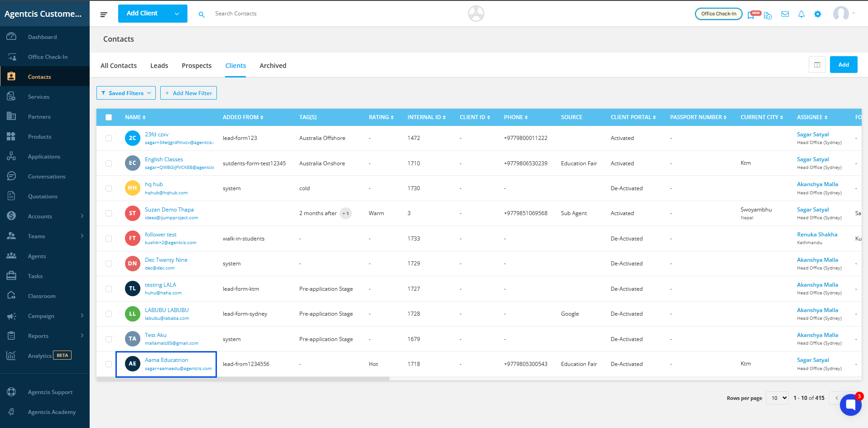Image resolution: width=868 pixels, height=428 pixels.
Task: Open Applications sidebar icon
Action: pos(11,156)
